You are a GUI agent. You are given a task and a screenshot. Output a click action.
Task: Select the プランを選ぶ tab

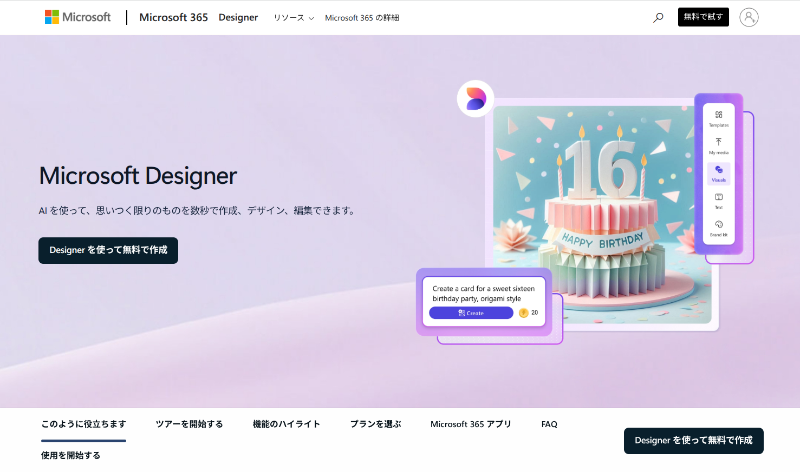(x=376, y=424)
